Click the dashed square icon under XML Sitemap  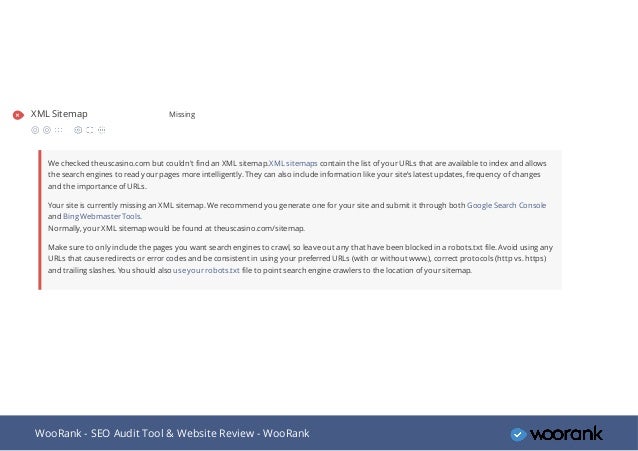click(90, 130)
